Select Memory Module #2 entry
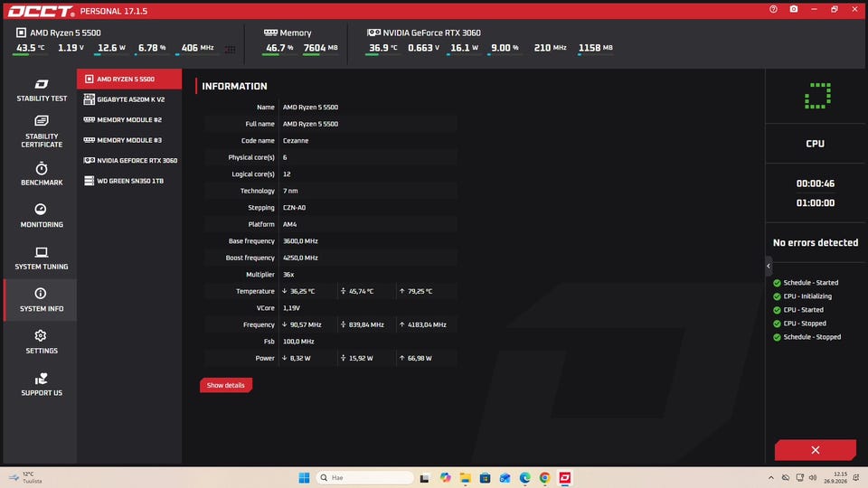 129,119
